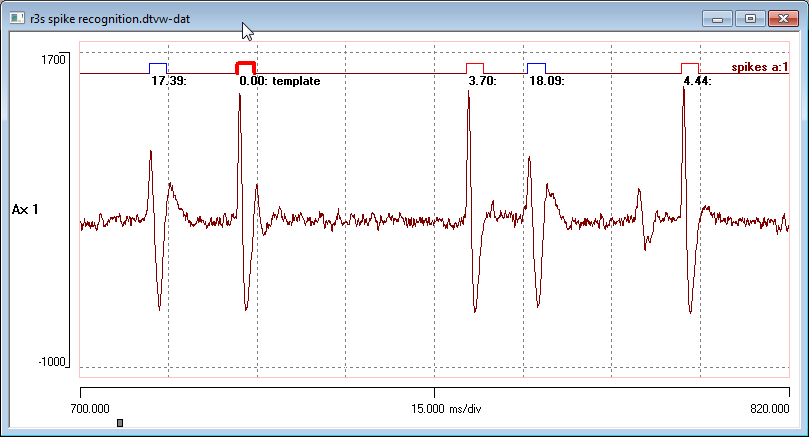Minimize the spike recognition window
This screenshot has width=809, height=437.
click(x=716, y=18)
